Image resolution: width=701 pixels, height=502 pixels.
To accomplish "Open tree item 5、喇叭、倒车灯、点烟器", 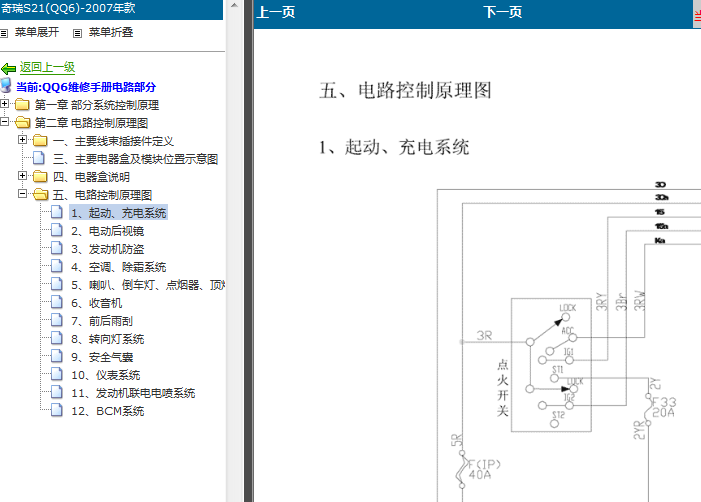I will click(148, 285).
